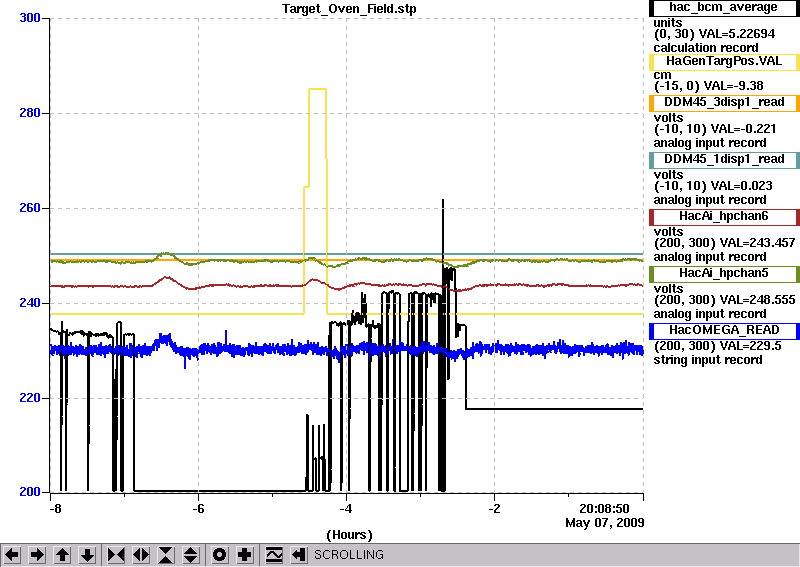Screen dimensions: 800x567
Task: Click the May 07, 2009 date label
Action: pyautogui.click(x=605, y=523)
